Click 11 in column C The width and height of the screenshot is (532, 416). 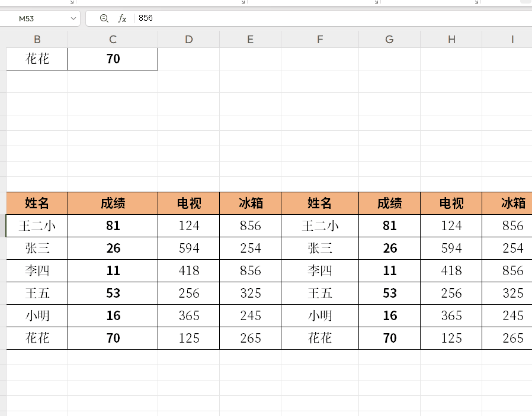coord(113,270)
